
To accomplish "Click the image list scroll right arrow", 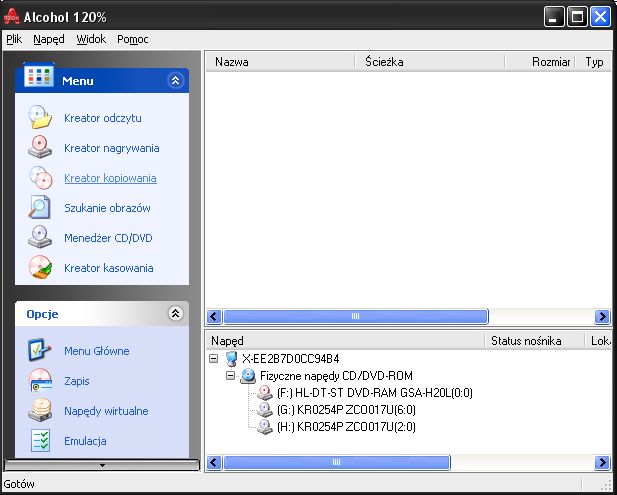I will (x=602, y=316).
